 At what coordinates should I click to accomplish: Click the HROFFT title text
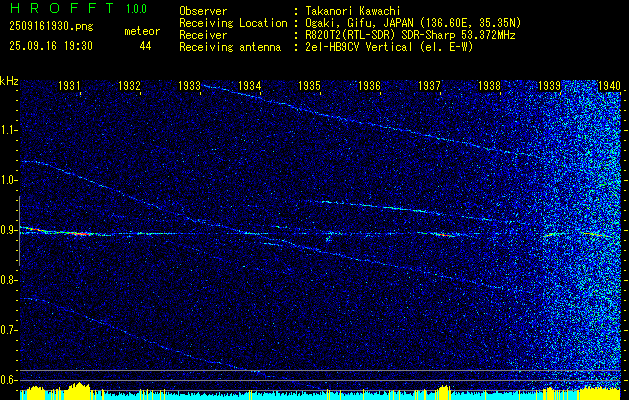point(62,8)
